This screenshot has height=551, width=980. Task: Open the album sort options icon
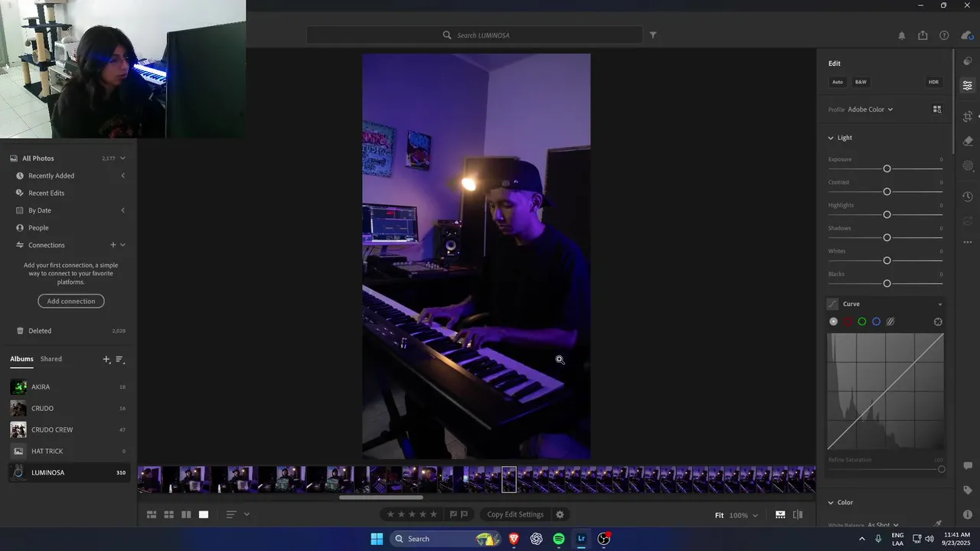[x=120, y=359]
